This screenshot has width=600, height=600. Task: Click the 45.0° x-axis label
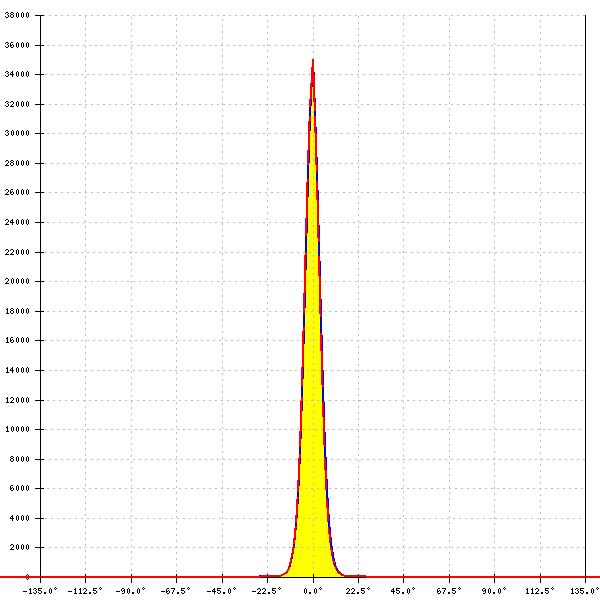pos(403,591)
